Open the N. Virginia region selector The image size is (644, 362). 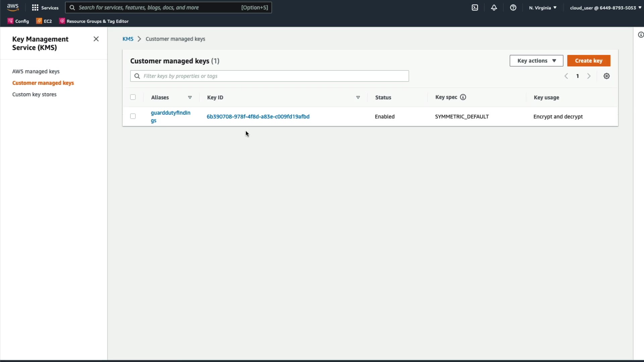click(x=542, y=7)
